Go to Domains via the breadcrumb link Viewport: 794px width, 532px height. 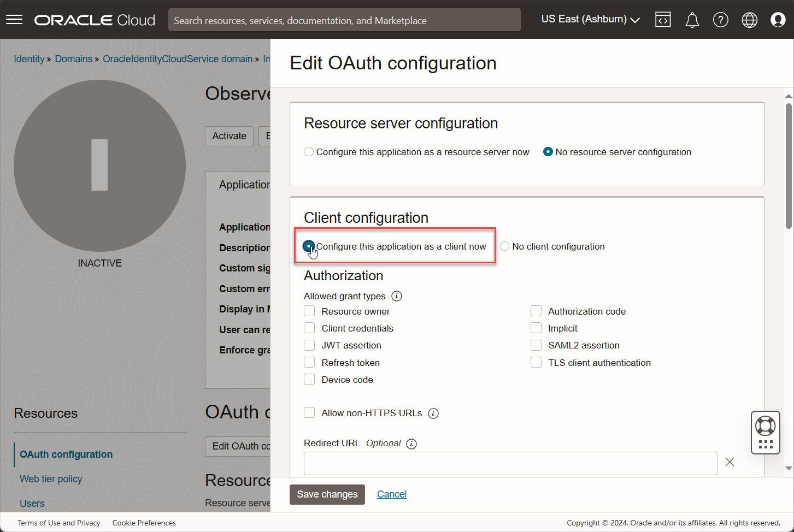coord(74,58)
